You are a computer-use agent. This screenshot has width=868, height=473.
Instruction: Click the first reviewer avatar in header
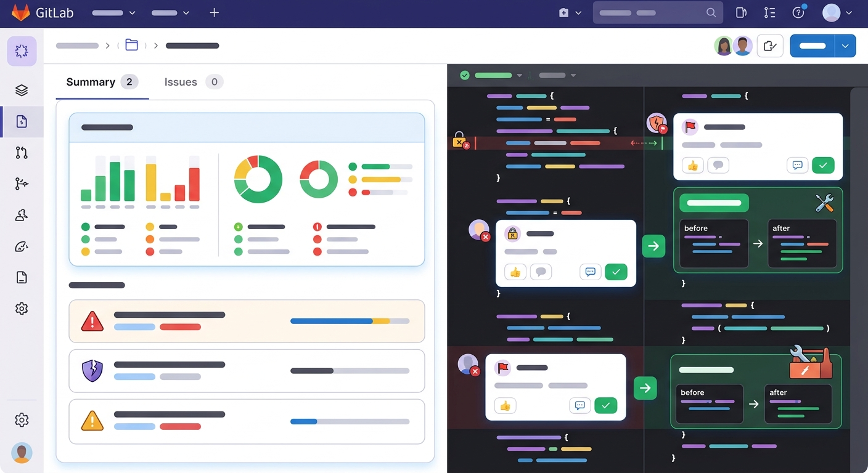[724, 46]
